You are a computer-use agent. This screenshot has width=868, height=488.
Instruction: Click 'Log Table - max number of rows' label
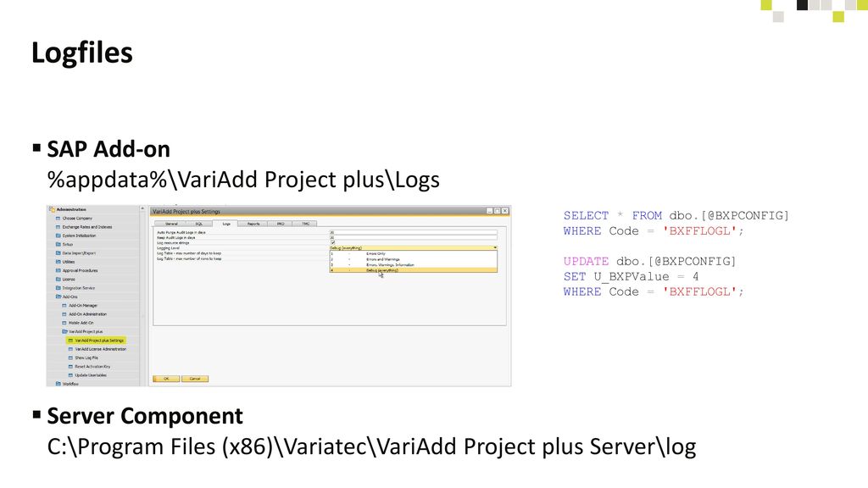(189, 258)
